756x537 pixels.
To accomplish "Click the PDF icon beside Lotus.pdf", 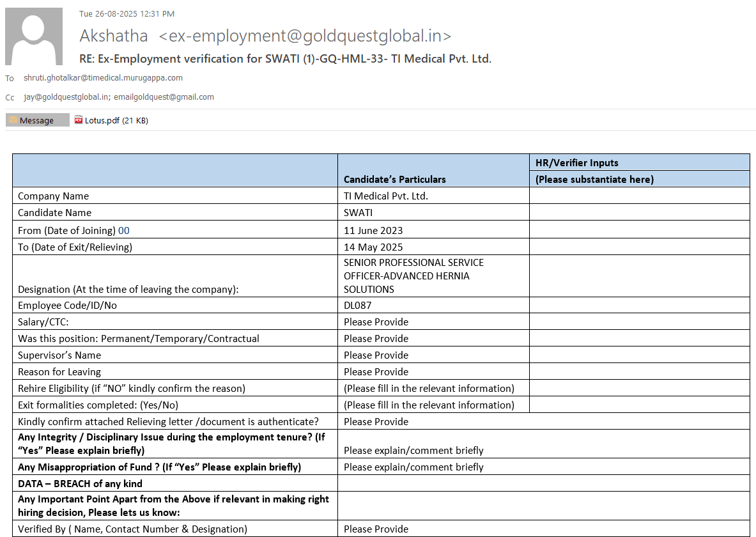I will [79, 120].
